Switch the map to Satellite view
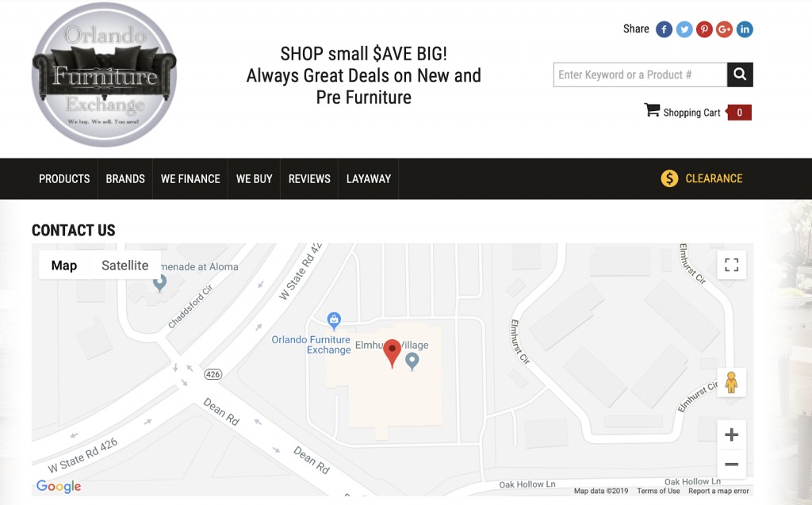812x505 pixels. pos(124,265)
